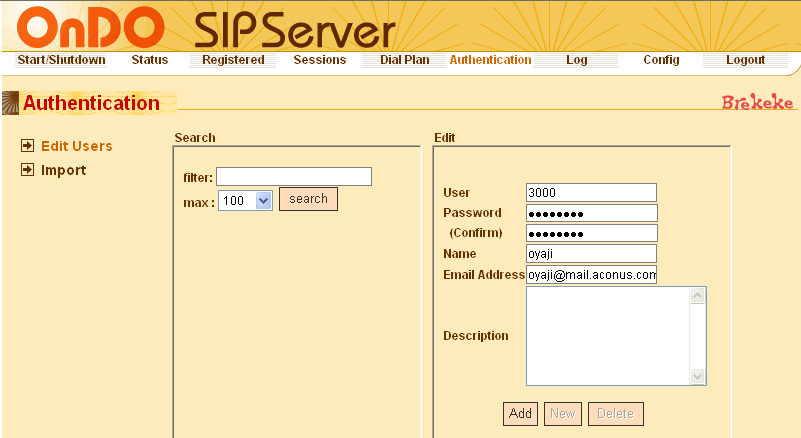Screen dimensions: 801x438
Task: Switch to the Status tab
Action: coord(150,60)
